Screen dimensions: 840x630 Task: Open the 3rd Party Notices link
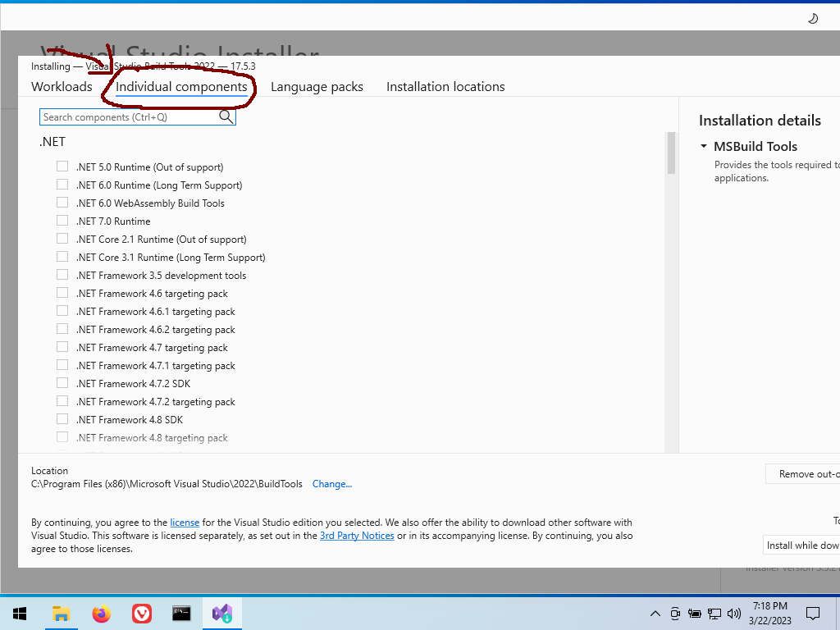click(x=357, y=536)
